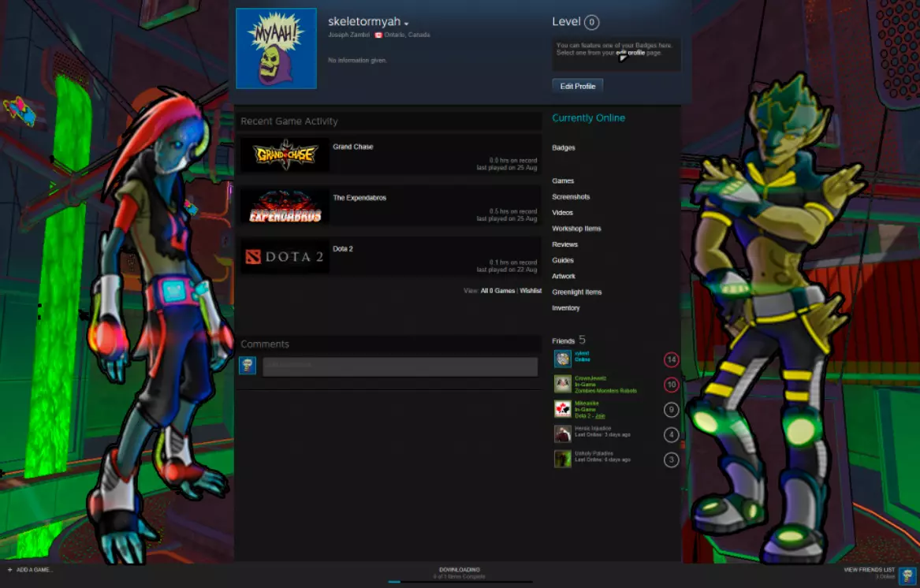View All 0 Games link

497,291
